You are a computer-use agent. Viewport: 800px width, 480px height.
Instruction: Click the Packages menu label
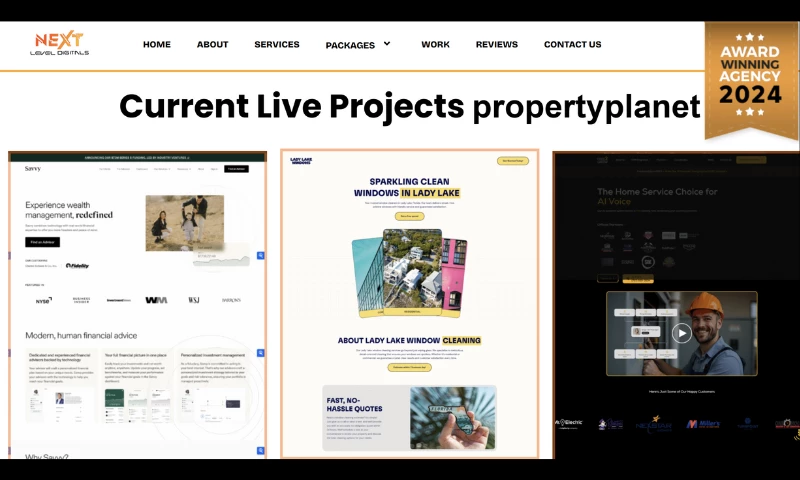point(350,45)
